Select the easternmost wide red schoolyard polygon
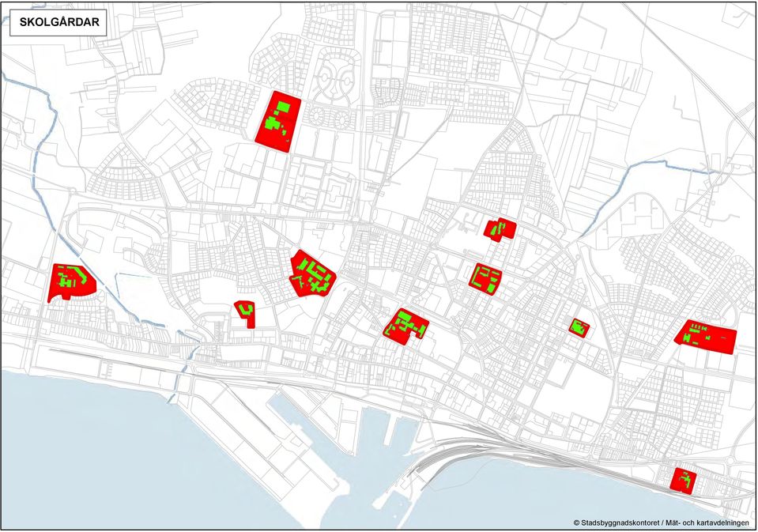758x532 pixels. [x=705, y=337]
